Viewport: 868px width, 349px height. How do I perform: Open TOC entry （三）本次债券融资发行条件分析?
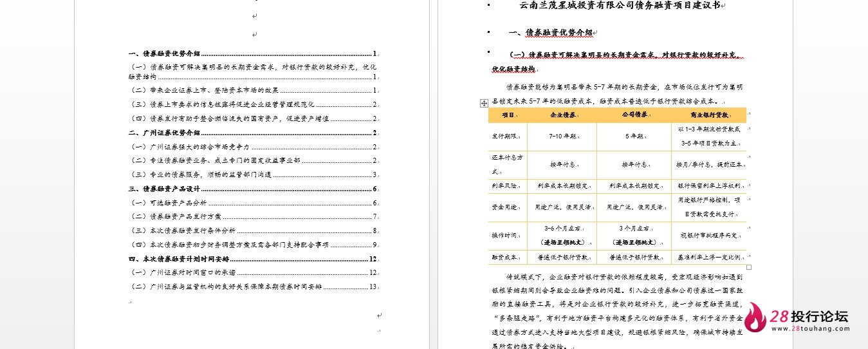coord(253,231)
